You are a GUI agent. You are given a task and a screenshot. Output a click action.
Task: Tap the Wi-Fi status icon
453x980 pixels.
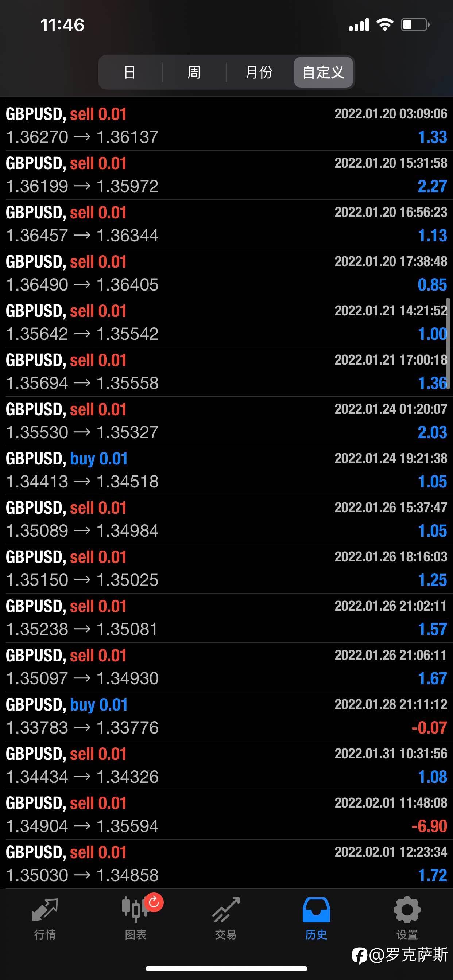click(x=384, y=25)
